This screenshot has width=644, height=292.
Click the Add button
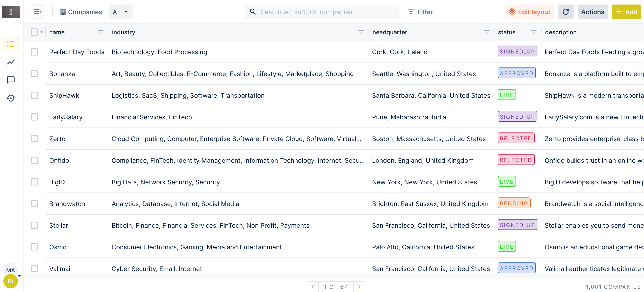626,12
